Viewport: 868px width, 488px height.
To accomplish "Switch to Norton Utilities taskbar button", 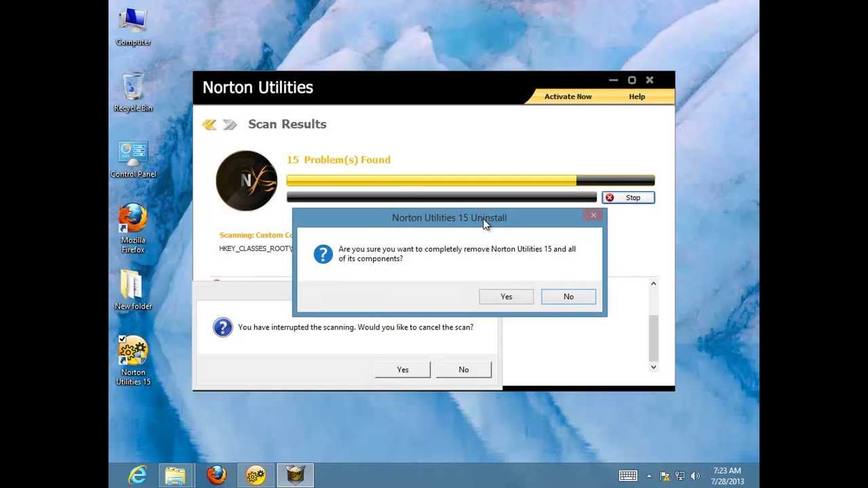I will pyautogui.click(x=256, y=475).
